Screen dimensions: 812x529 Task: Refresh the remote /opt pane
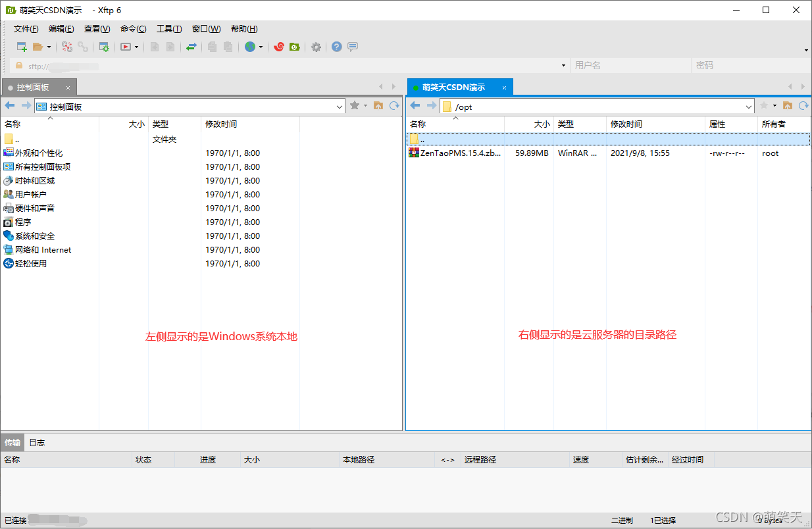click(x=803, y=106)
